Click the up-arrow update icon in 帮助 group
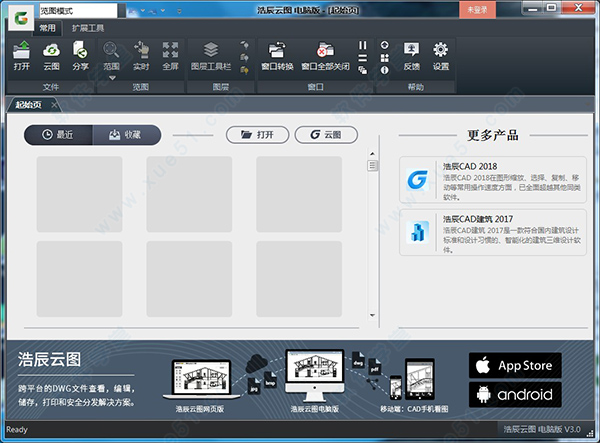The height and width of the screenshot is (443, 600). (x=385, y=45)
